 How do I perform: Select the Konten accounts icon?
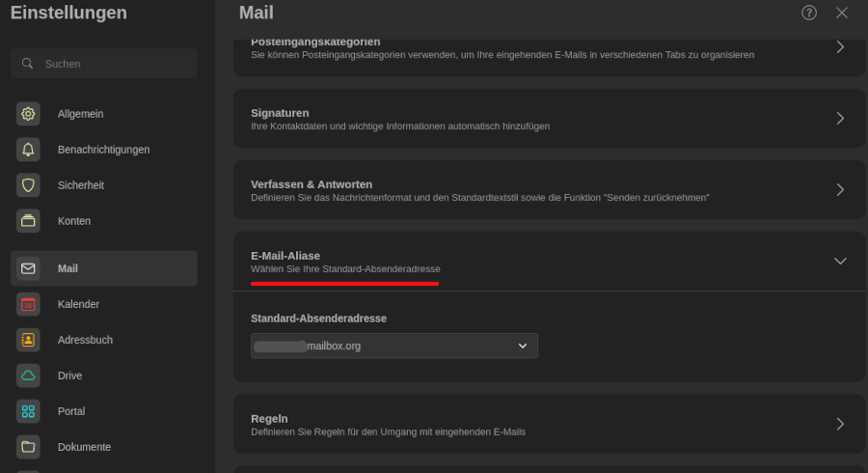[x=28, y=221]
